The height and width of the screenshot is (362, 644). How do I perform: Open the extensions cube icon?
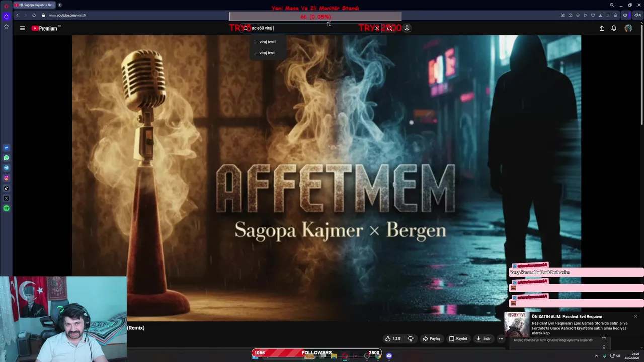(x=625, y=15)
